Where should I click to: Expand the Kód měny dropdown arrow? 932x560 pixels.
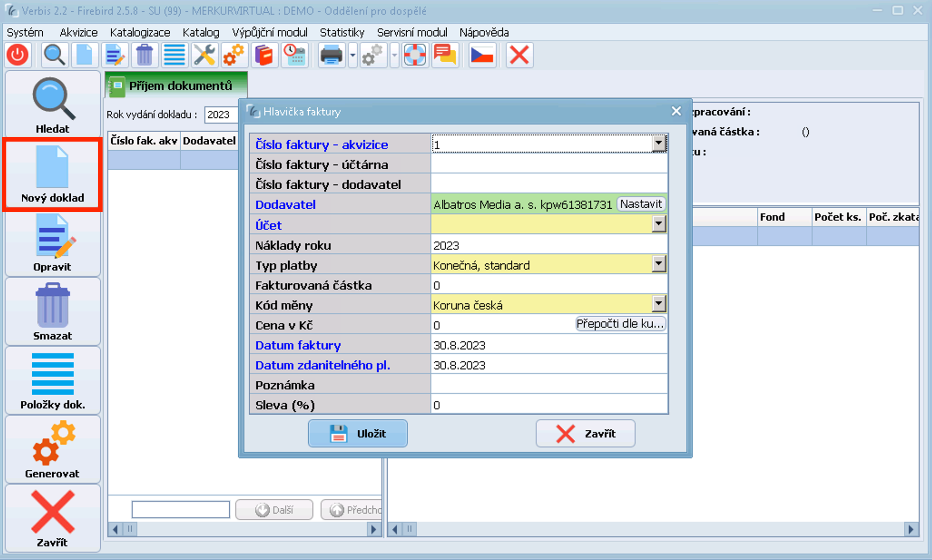pyautogui.click(x=659, y=304)
